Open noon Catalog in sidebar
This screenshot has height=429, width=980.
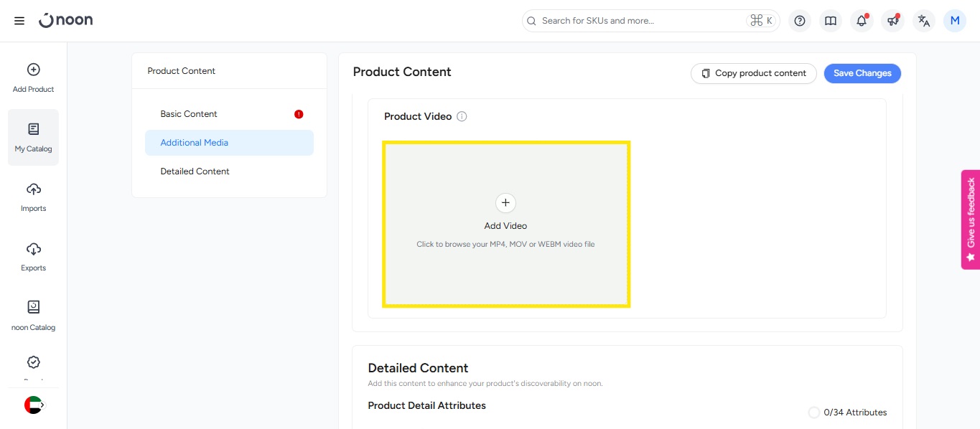(33, 316)
